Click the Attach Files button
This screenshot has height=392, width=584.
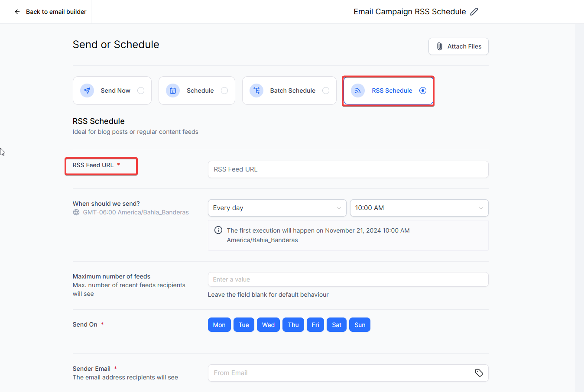[x=458, y=46]
